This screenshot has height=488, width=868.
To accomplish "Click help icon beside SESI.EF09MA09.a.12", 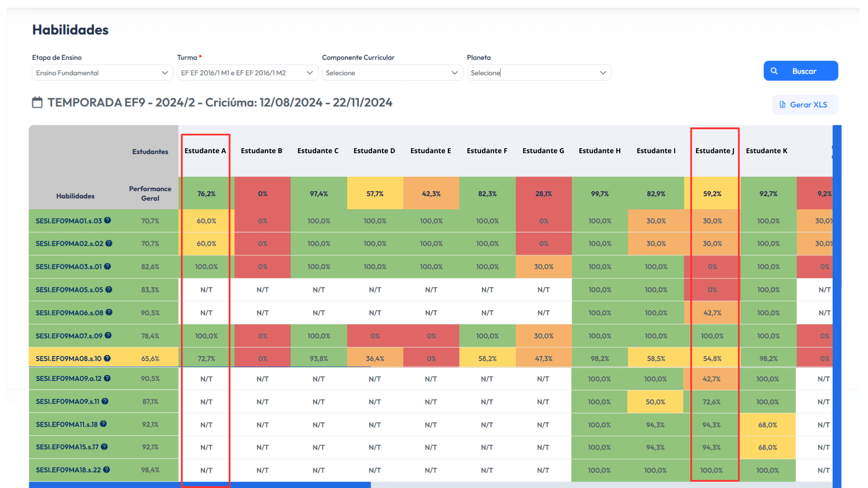I will (107, 378).
